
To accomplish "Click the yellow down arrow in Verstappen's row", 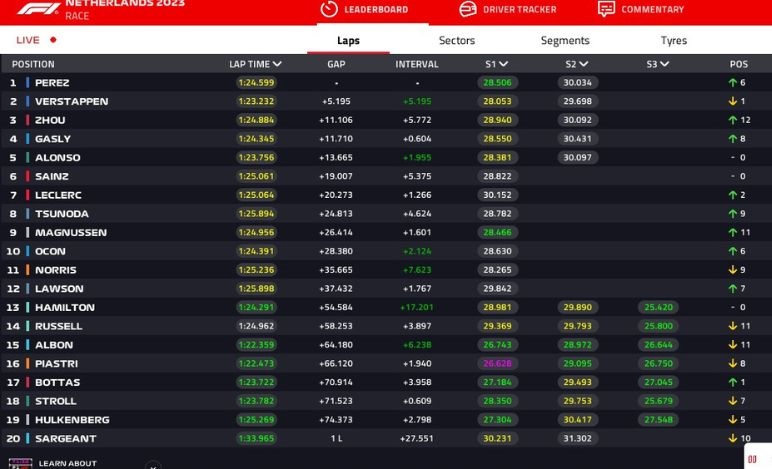I will pyautogui.click(x=732, y=101).
